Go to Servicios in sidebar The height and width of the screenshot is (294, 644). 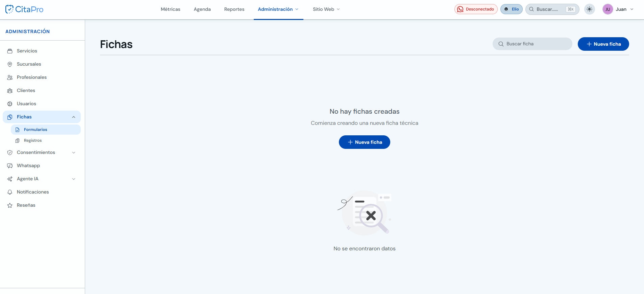pos(42,51)
